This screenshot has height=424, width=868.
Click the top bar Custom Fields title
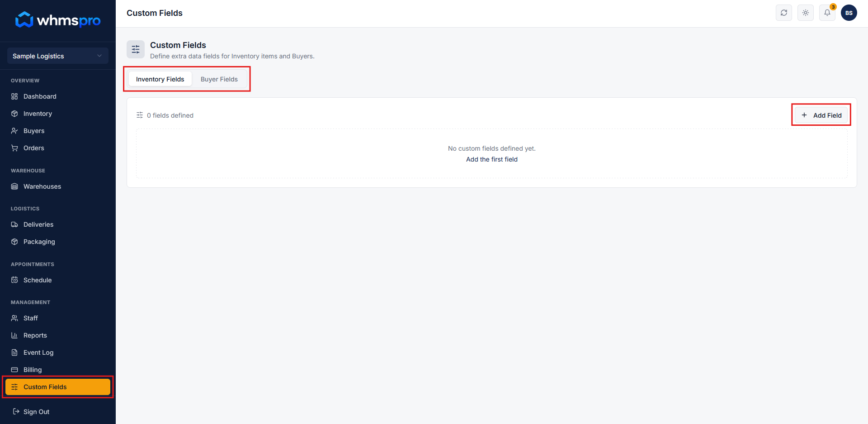pos(155,13)
